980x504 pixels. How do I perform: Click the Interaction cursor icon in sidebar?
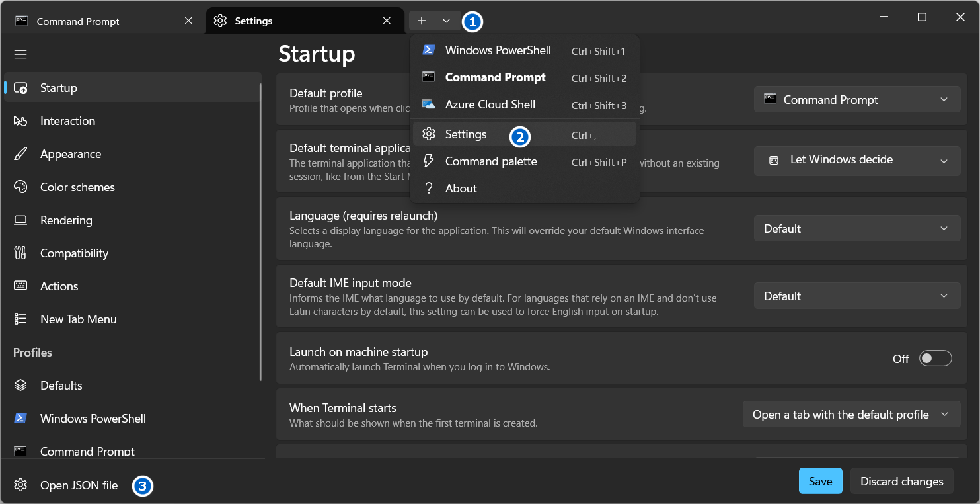[x=20, y=121]
